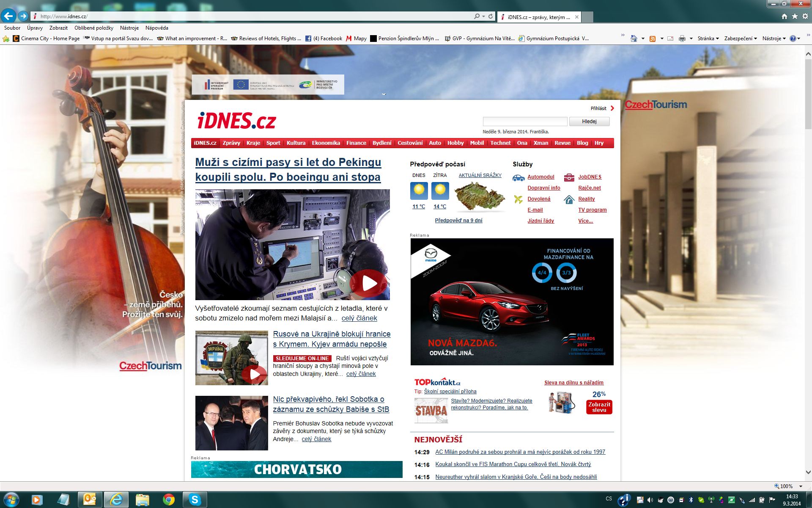Select the Technet navigation tab
Image resolution: width=812 pixels, height=508 pixels.
click(500, 143)
